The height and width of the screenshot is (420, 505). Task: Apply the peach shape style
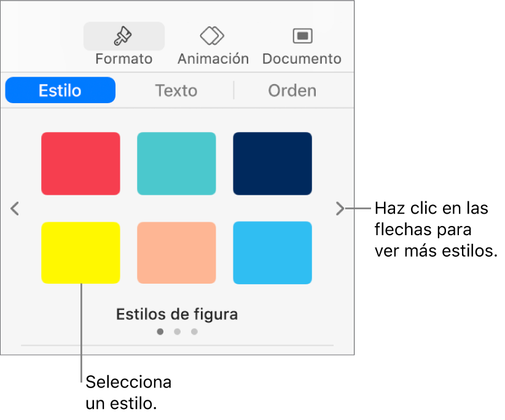pyautogui.click(x=176, y=253)
